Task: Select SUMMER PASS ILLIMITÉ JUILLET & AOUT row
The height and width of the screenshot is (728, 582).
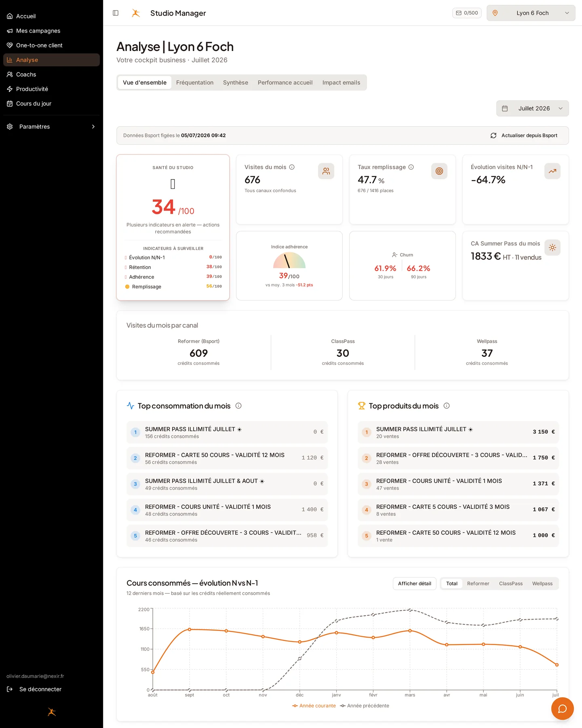Action: [227, 484]
